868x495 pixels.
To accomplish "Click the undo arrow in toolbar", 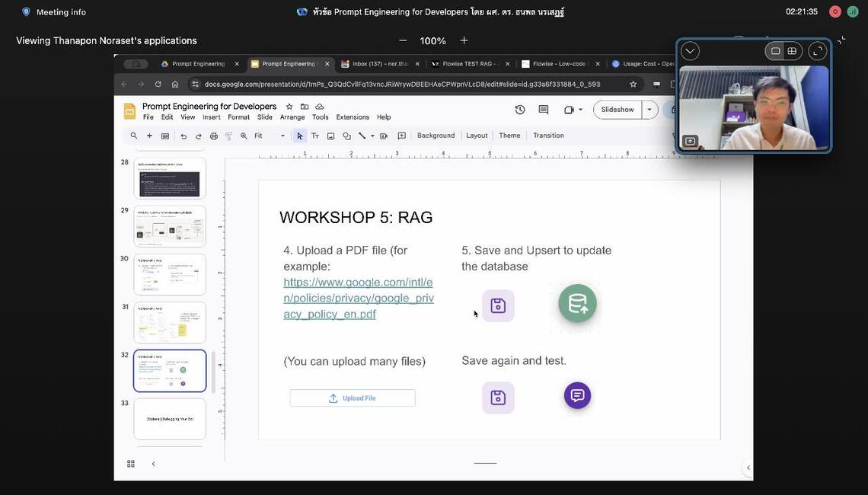I will click(x=183, y=136).
